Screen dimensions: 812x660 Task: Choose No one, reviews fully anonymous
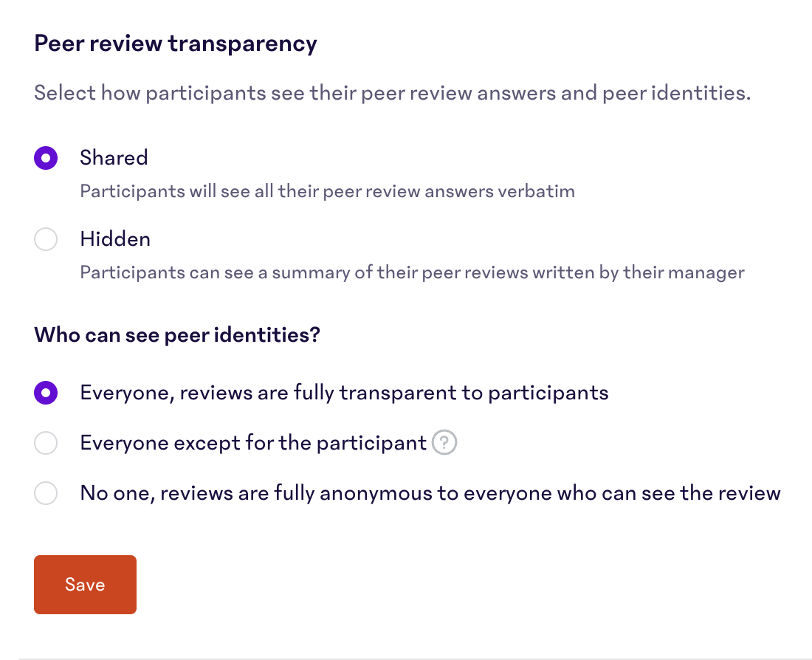tap(46, 493)
